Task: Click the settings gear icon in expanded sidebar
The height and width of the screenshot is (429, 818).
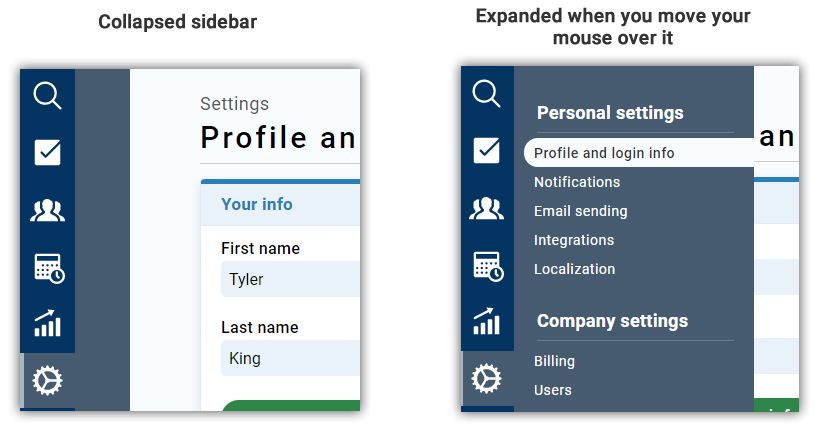Action: 487,379
